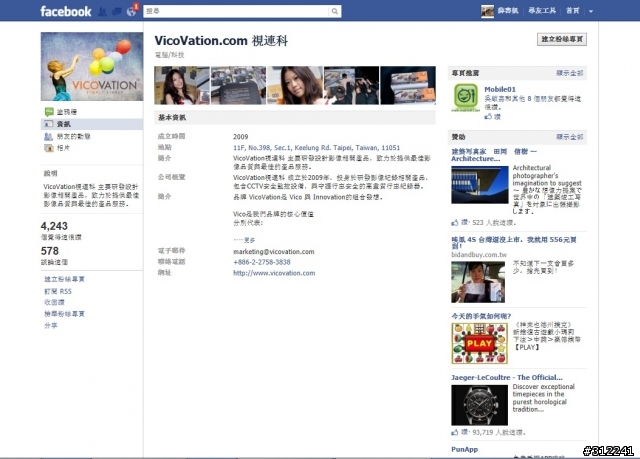640x459 pixels.
Task: Open the Jaeger-LeCoultre - The Official... ad title
Action: 507,377
